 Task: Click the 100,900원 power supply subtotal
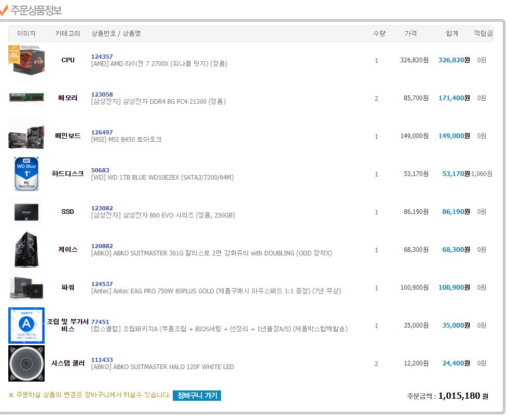pyautogui.click(x=454, y=288)
